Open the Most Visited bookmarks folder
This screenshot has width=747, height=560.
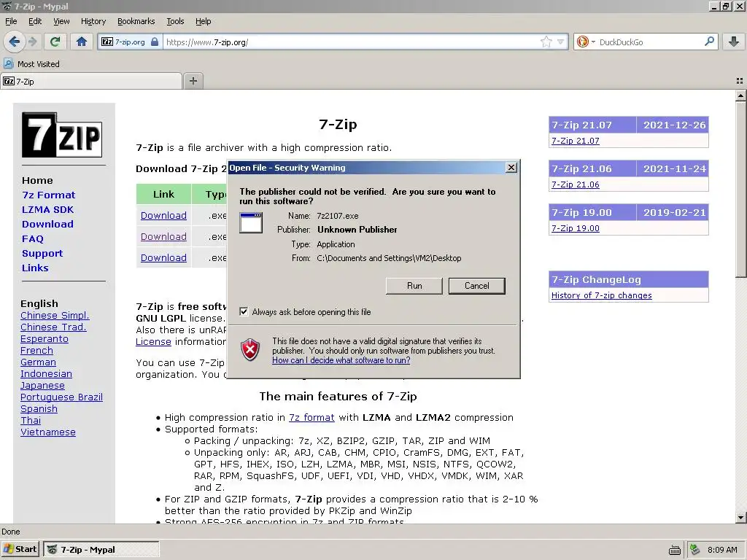[32, 64]
